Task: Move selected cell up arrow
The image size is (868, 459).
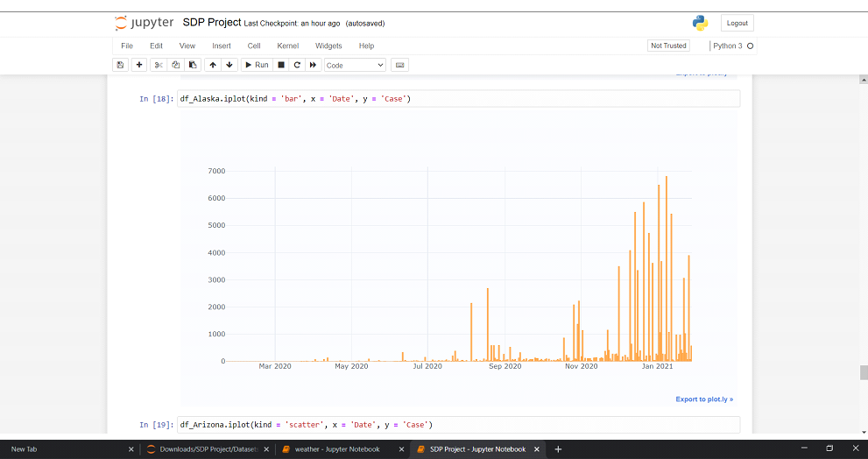Action: click(213, 65)
